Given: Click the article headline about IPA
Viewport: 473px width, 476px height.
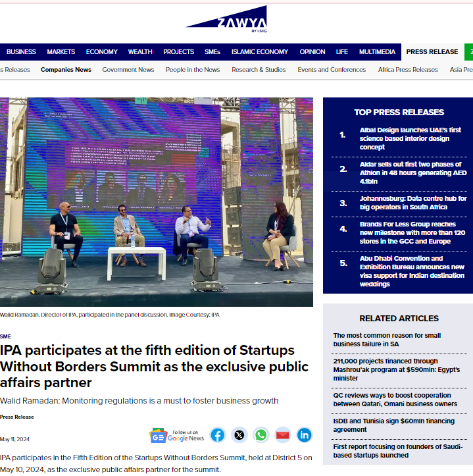Looking at the screenshot, I should (154, 367).
